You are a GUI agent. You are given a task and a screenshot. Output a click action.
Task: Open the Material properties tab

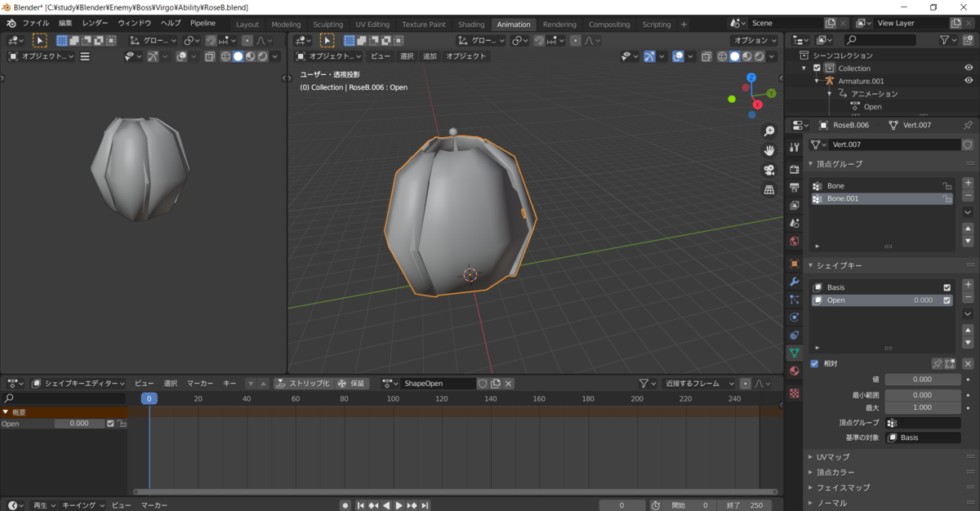click(794, 371)
